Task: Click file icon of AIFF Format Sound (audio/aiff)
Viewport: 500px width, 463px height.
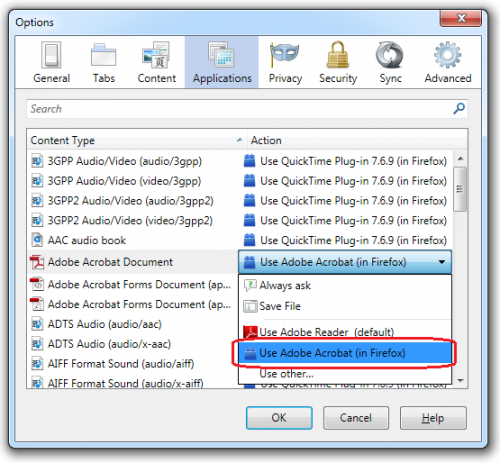Action: click(x=37, y=364)
